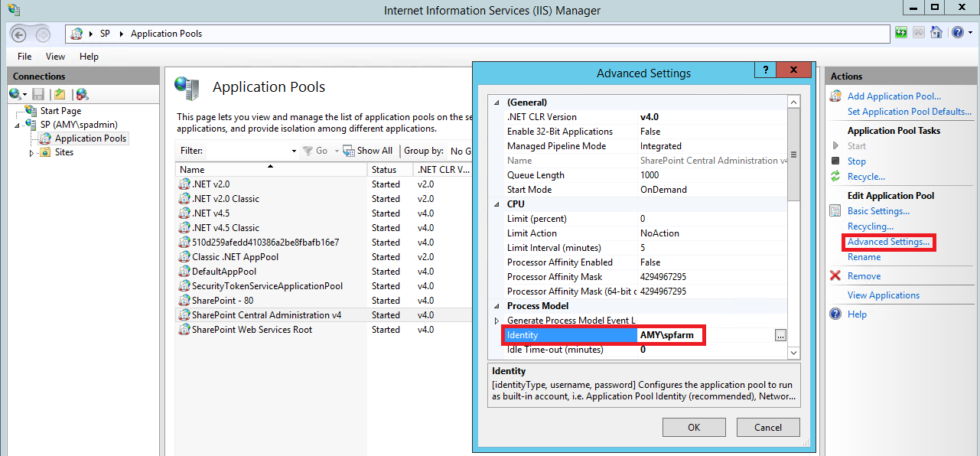Click the Add Application Pool icon
Screen dimensions: 980x456
tap(835, 96)
